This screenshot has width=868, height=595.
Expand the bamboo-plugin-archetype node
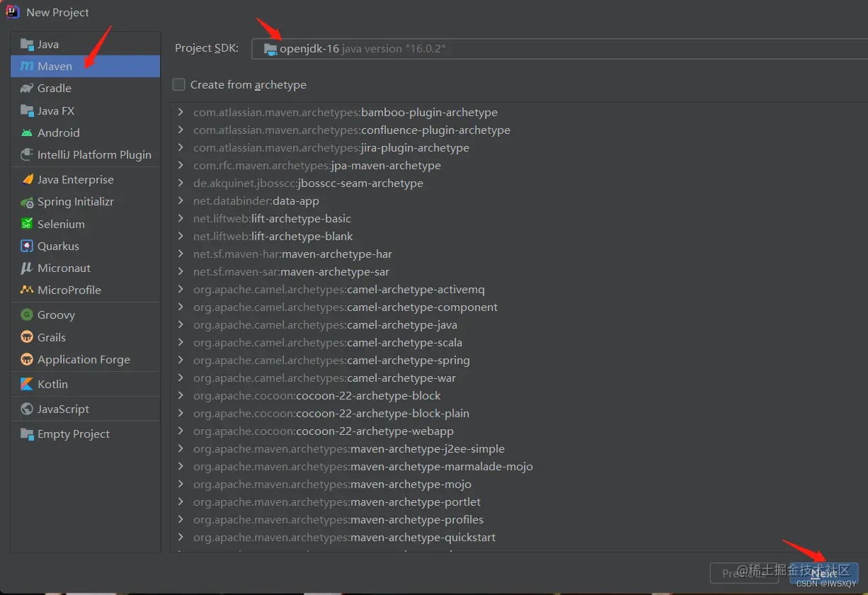click(181, 112)
